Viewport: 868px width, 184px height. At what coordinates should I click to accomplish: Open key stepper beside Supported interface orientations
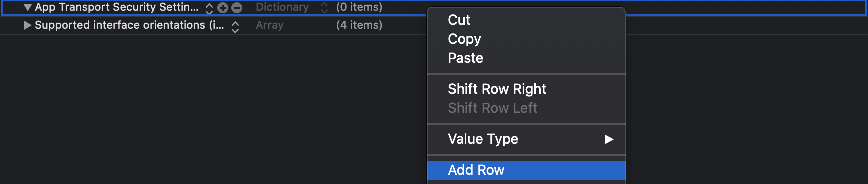[x=235, y=26]
